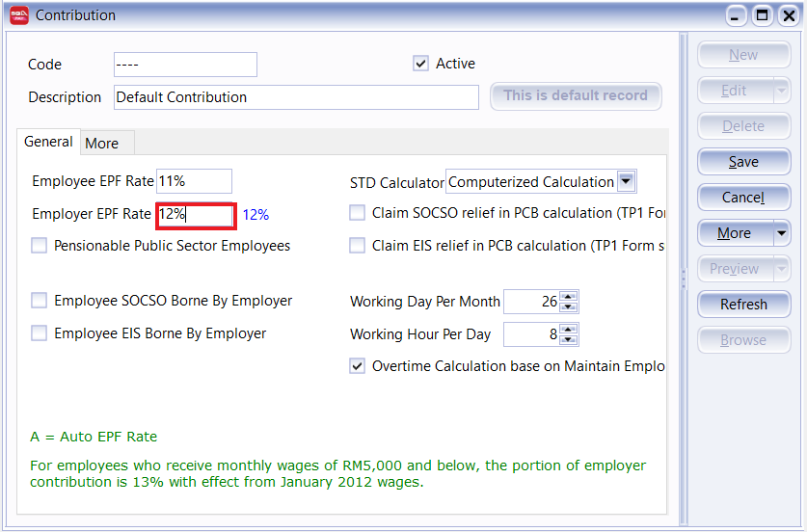Click the Refresh button
This screenshot has width=807, height=532.
pos(743,305)
